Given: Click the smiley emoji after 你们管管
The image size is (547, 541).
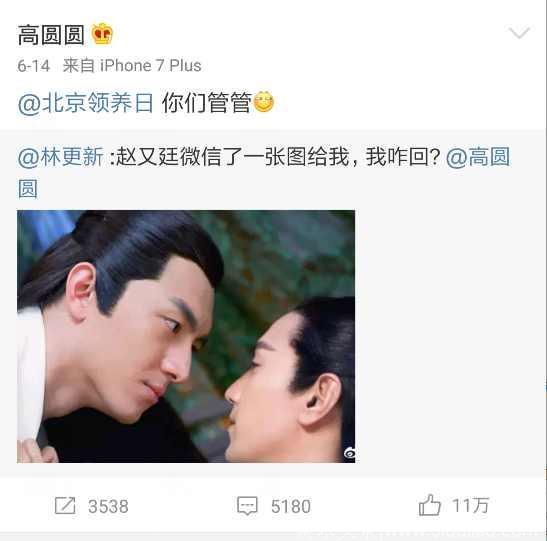Looking at the screenshot, I should tap(263, 102).
